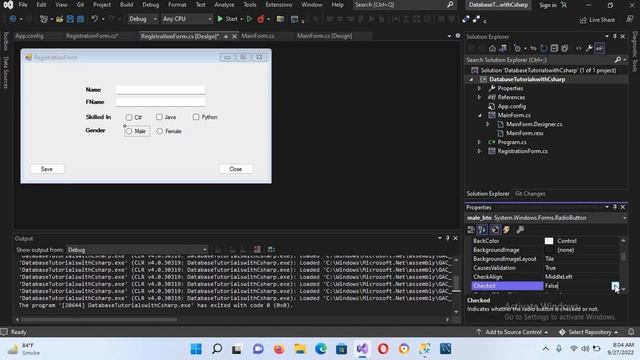Viewport: 640px width, 360px height.
Task: Click the Start Without Debugging outline play icon
Action: [x=249, y=19]
